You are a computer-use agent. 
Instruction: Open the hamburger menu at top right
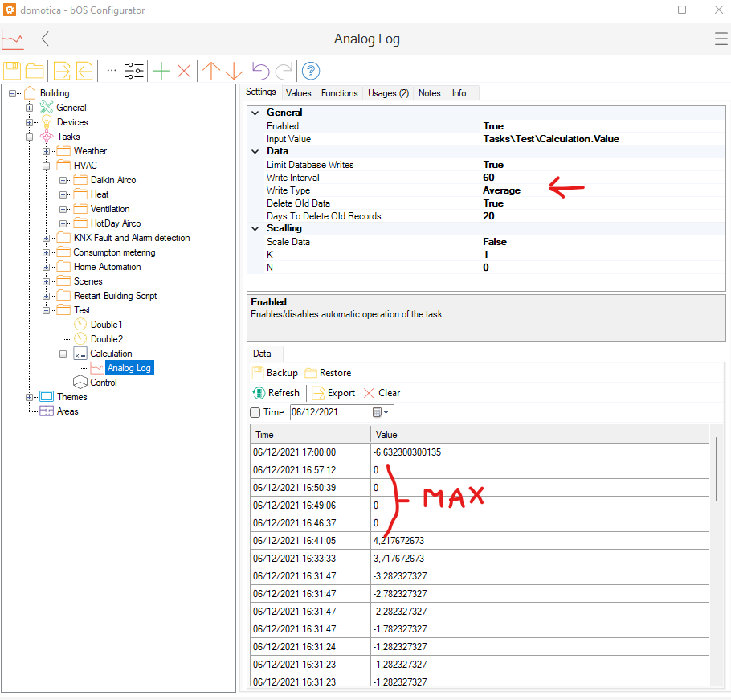tap(721, 39)
